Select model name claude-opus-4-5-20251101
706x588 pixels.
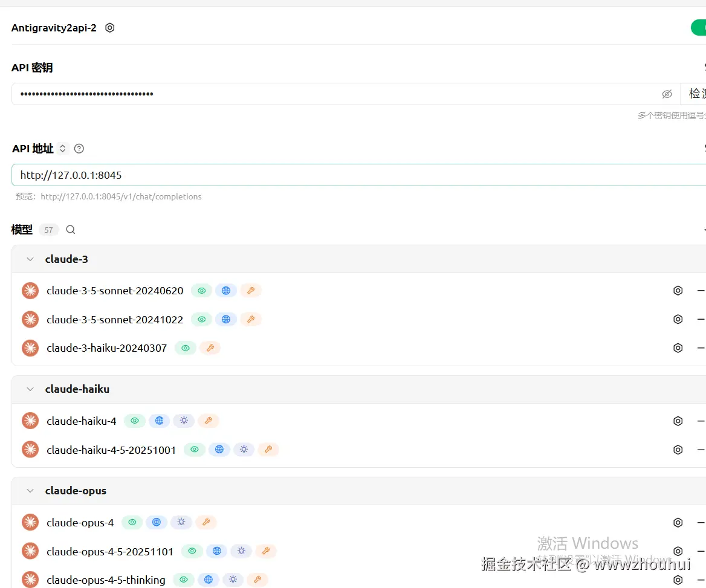[110, 552]
